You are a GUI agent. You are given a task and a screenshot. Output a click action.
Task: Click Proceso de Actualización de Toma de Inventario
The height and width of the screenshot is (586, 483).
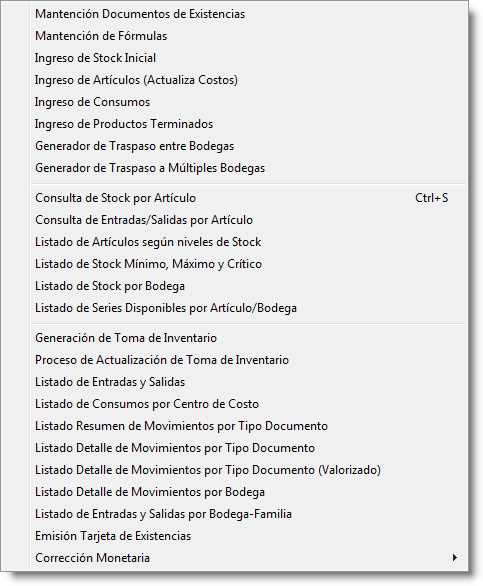coord(249,360)
